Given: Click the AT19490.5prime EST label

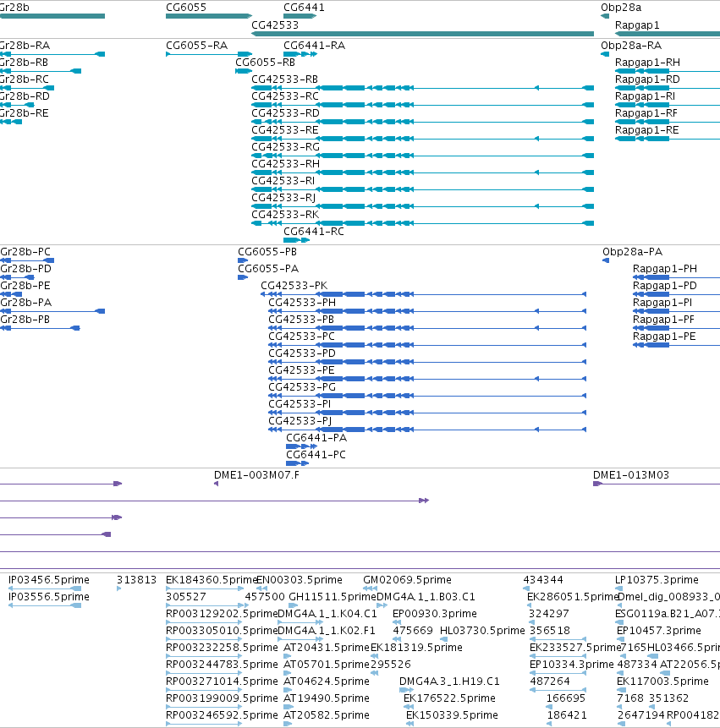Looking at the screenshot, I should coord(326,698).
